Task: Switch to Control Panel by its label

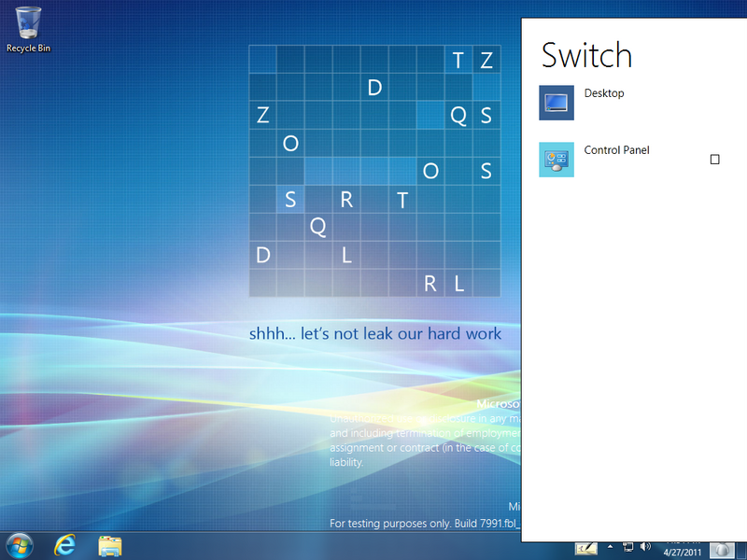Action: [616, 150]
